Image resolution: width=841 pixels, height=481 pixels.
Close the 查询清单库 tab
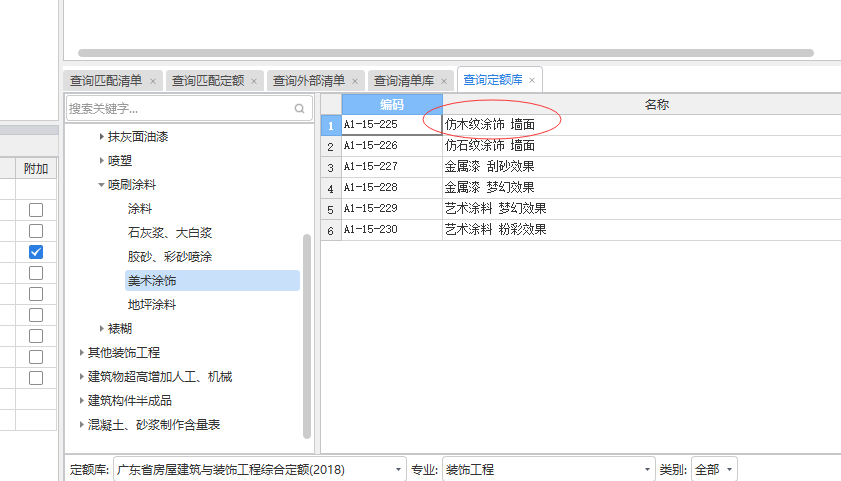[x=444, y=81]
